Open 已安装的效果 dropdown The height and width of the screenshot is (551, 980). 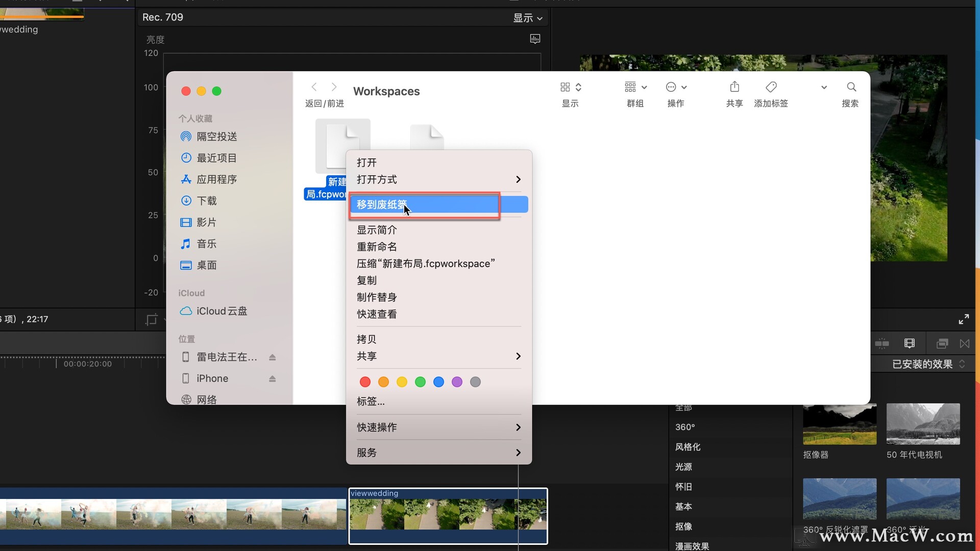928,364
